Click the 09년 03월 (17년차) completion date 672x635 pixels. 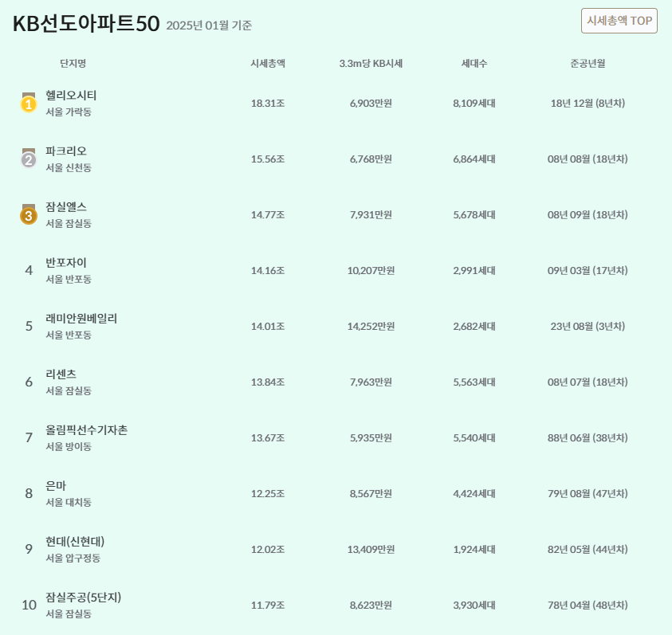pyautogui.click(x=588, y=270)
